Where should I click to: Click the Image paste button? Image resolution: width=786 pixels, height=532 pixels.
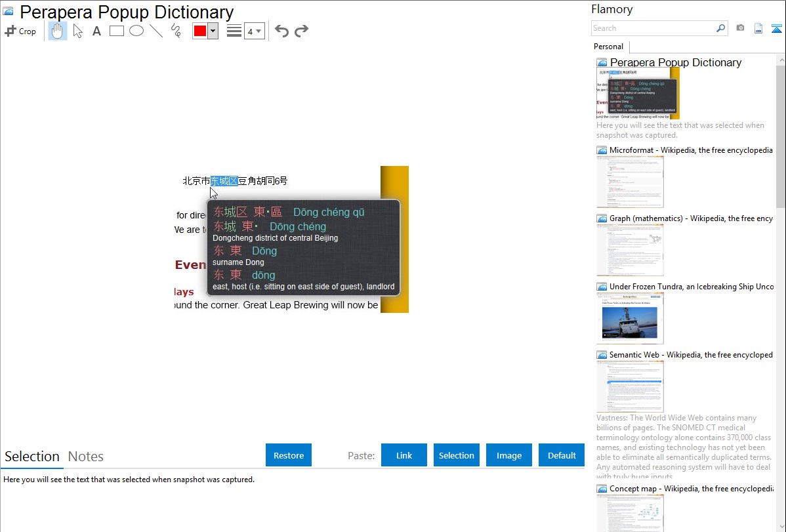point(508,455)
